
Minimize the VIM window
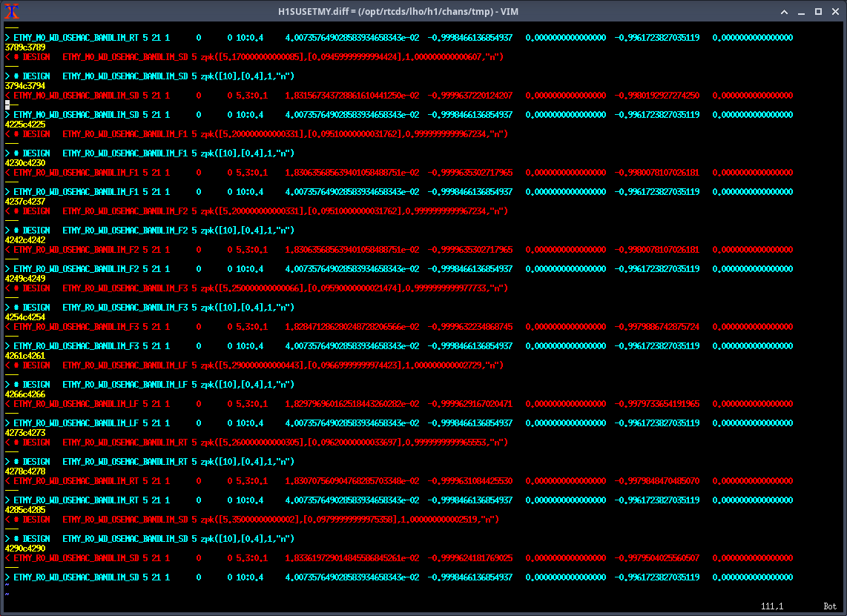coord(802,12)
